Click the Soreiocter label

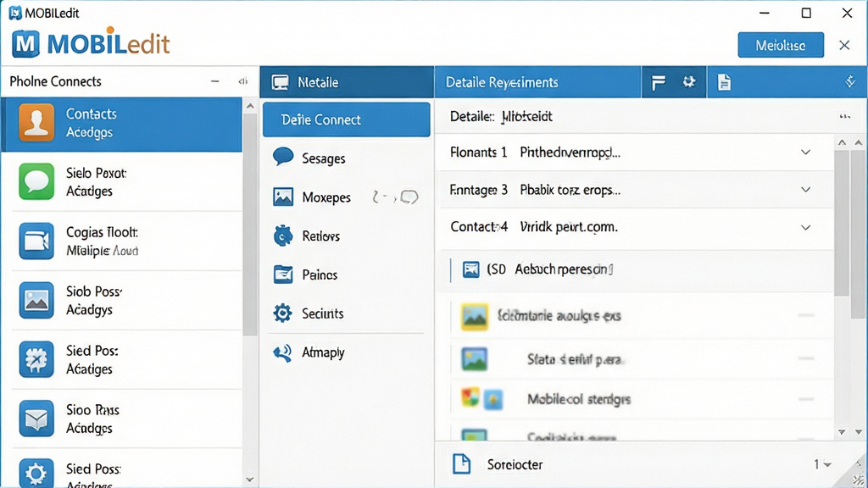[515, 464]
